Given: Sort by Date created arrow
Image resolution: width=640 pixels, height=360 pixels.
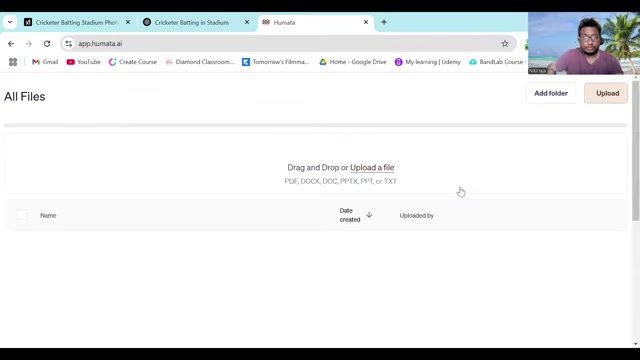Looking at the screenshot, I should click(369, 215).
